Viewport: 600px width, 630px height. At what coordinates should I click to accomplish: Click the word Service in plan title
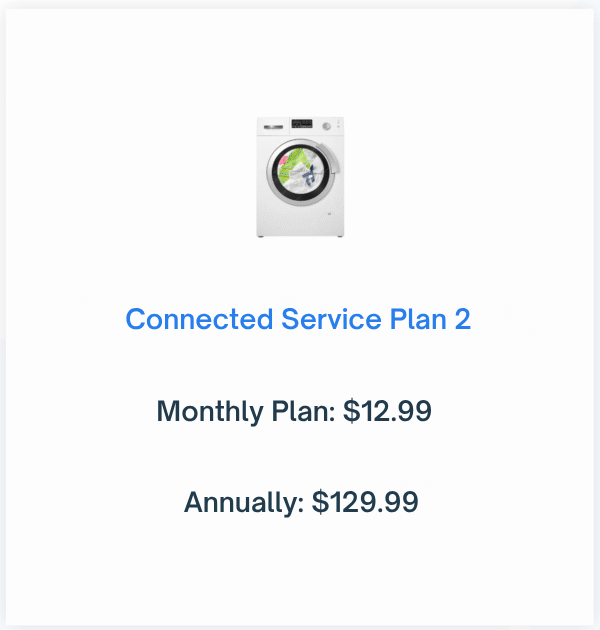coord(331,319)
